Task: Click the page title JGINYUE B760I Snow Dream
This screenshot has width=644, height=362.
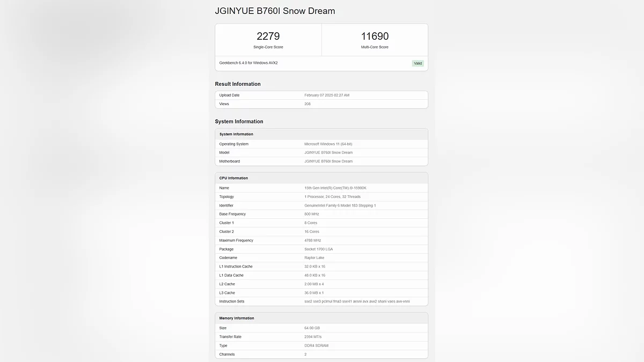Action: coord(275,11)
